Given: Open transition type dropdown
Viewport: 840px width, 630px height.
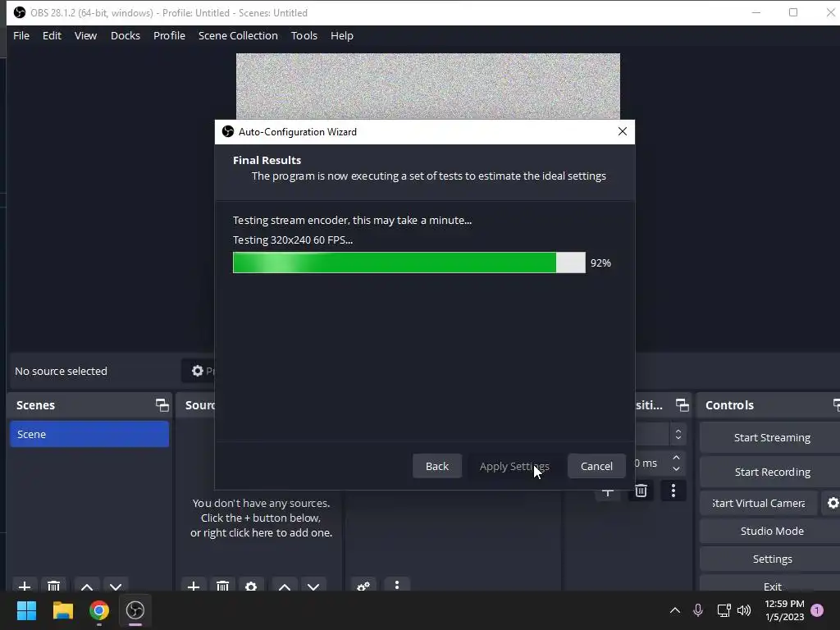Looking at the screenshot, I should tap(678, 435).
